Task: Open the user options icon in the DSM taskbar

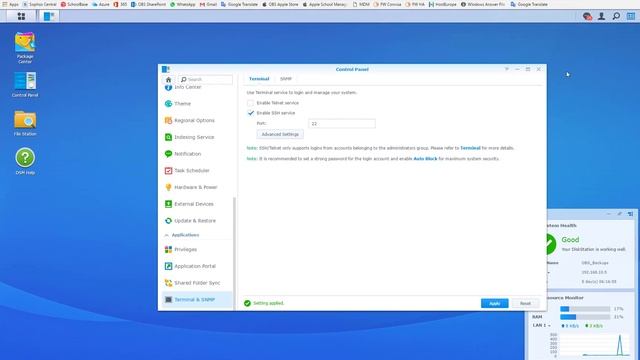Action: (602, 16)
